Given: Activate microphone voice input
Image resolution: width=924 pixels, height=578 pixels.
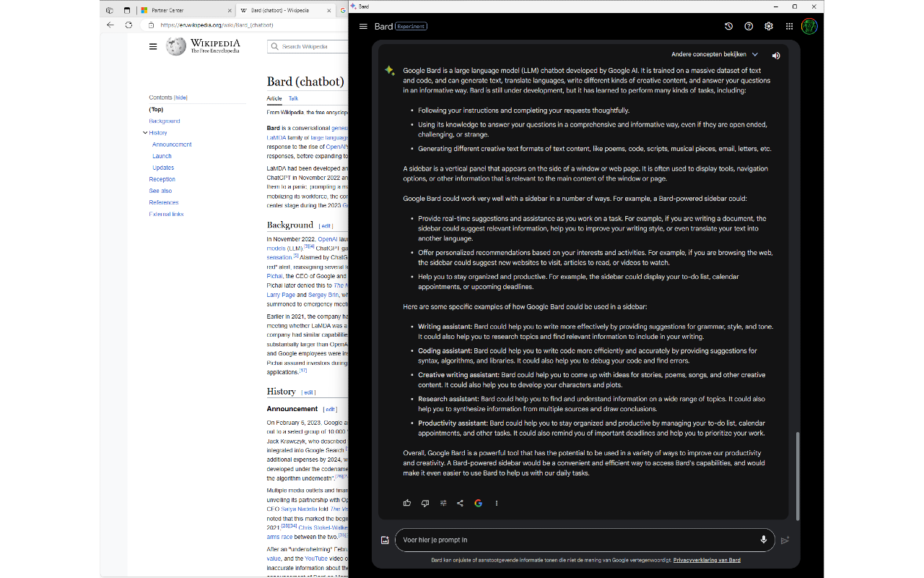Looking at the screenshot, I should 764,540.
